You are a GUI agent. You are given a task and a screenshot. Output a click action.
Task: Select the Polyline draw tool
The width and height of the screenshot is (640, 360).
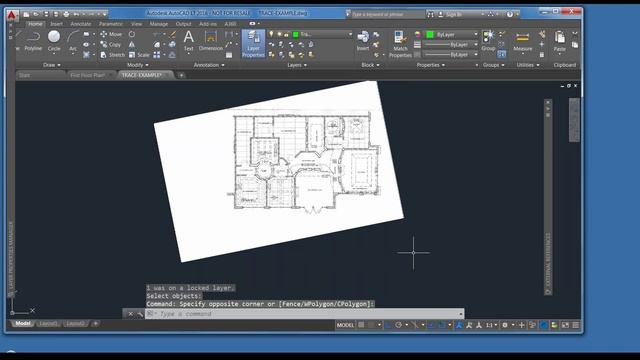pos(33,41)
